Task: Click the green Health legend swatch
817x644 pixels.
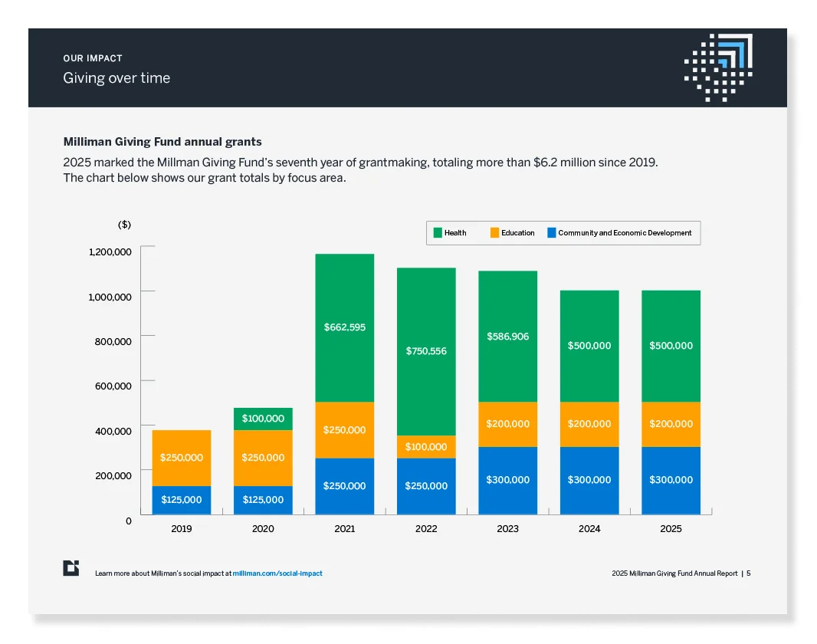Action: pos(438,233)
